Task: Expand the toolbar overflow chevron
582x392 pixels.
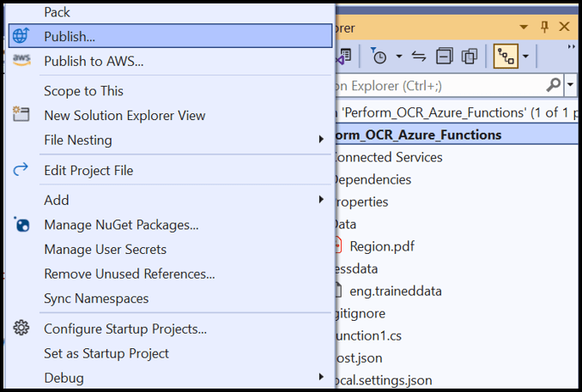Action: tap(571, 47)
